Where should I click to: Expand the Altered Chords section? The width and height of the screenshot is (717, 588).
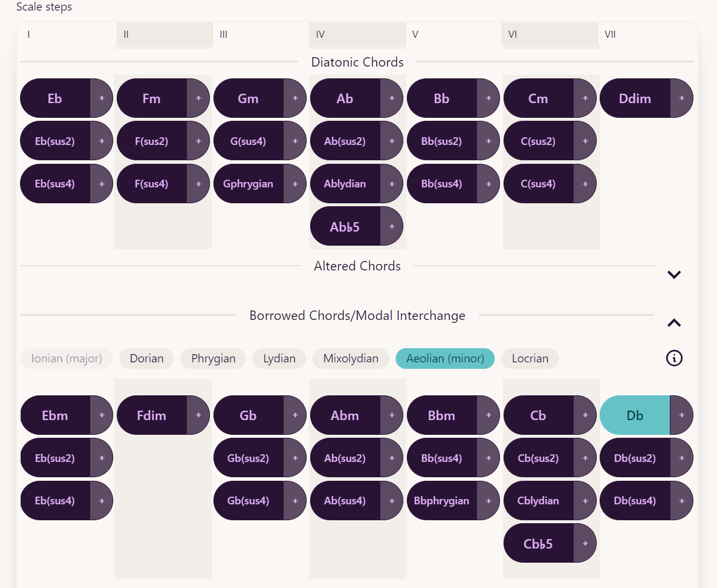click(674, 275)
